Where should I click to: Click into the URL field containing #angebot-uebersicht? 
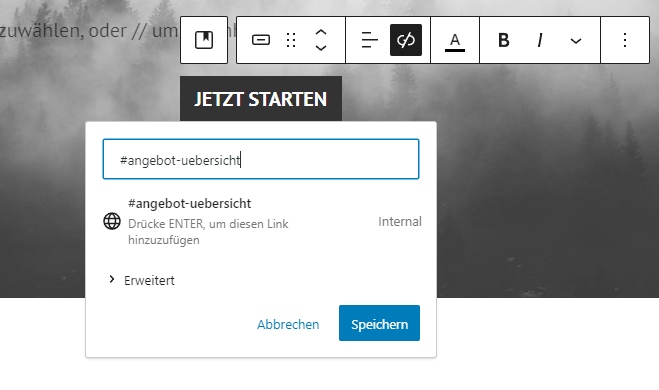[x=261, y=159]
